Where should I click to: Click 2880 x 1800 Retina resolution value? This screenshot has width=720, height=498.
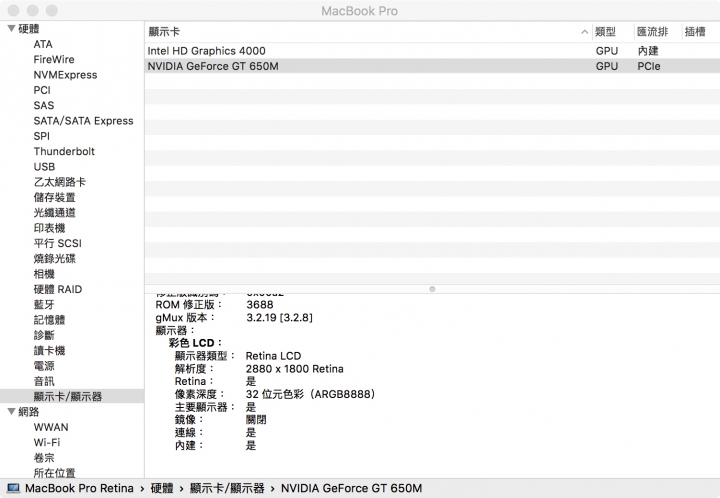(x=294, y=369)
